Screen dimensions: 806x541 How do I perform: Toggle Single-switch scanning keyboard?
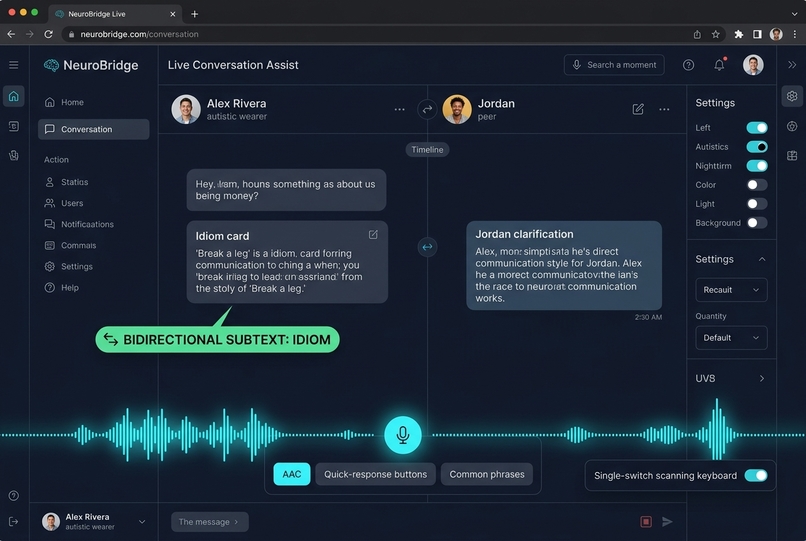(x=756, y=475)
